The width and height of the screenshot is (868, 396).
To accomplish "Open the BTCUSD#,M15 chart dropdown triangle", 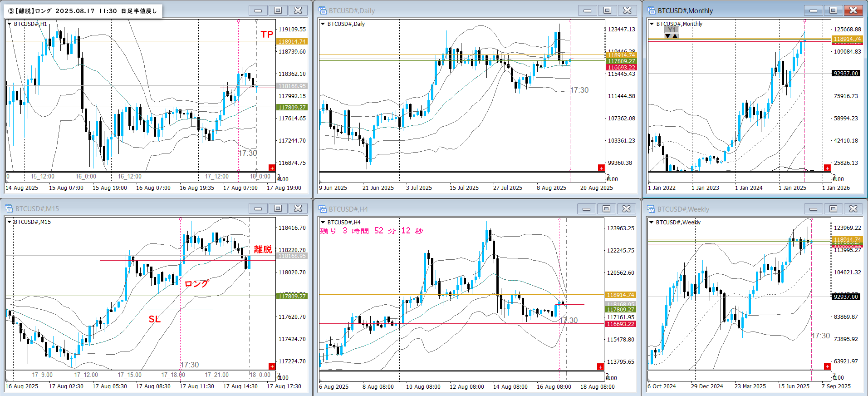I will click(x=9, y=222).
